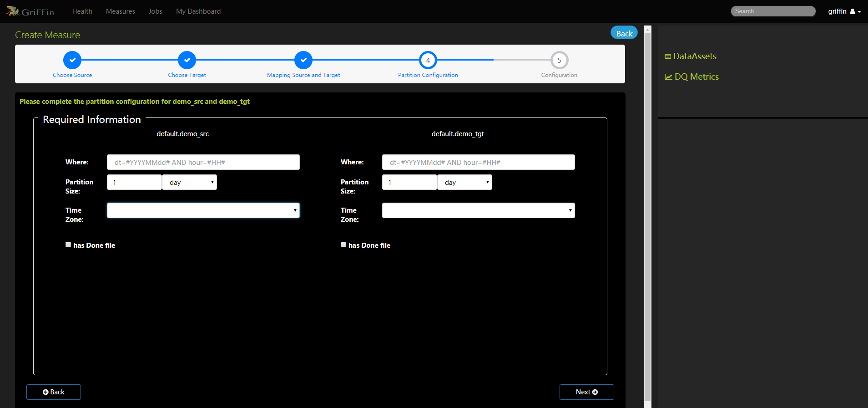Click the Next button
Screen dimensions: 868x408
pyautogui.click(x=587, y=392)
